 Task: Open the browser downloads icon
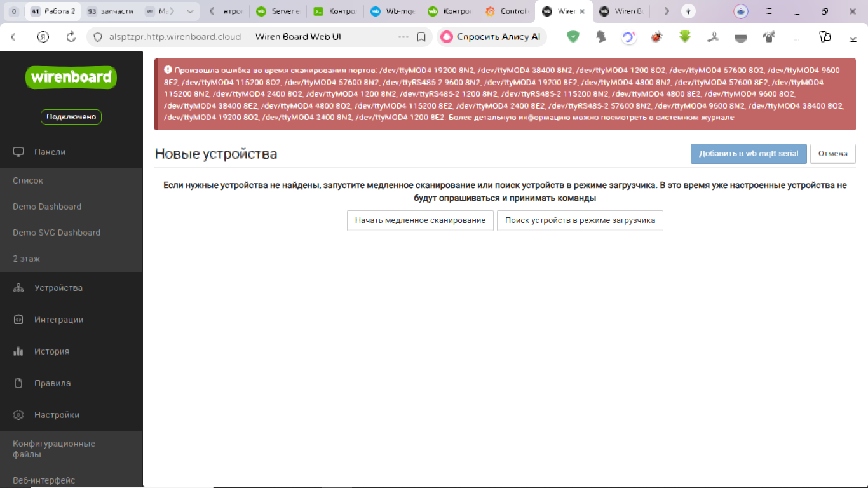click(x=853, y=37)
